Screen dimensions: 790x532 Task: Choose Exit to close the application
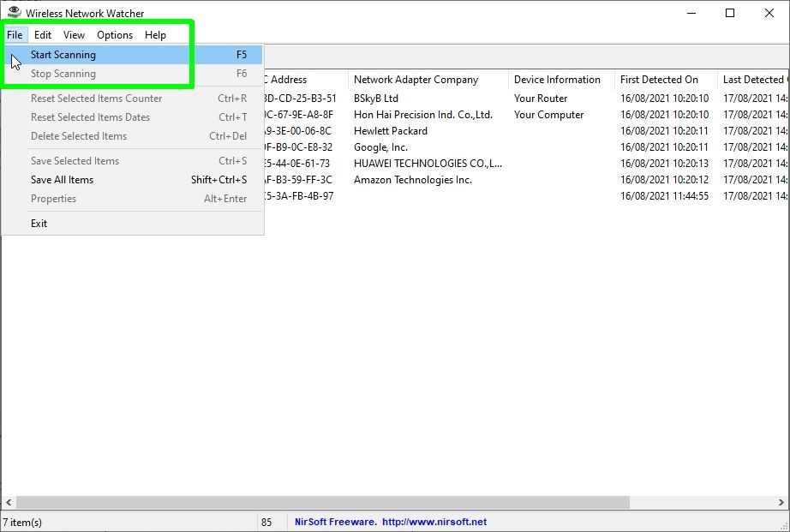point(39,223)
